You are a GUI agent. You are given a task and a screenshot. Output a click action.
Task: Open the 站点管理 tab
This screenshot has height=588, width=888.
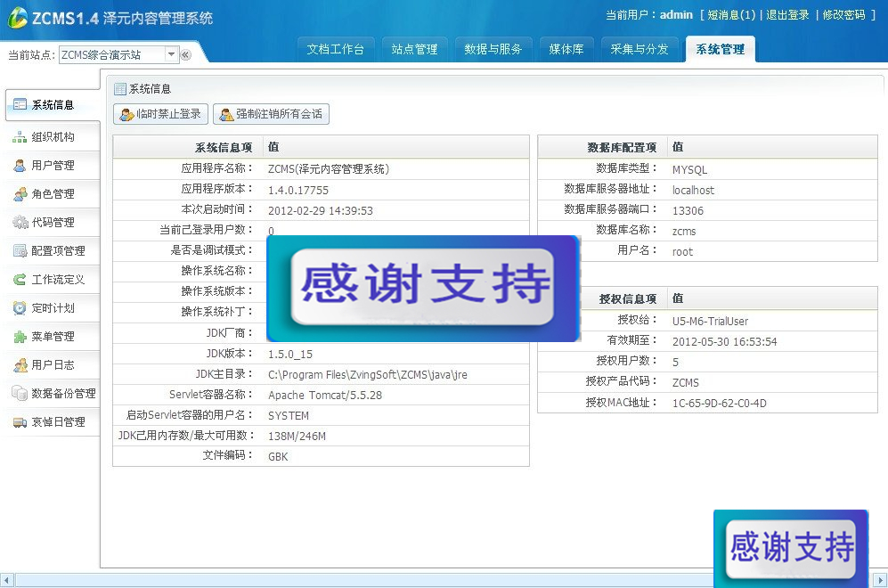[414, 49]
